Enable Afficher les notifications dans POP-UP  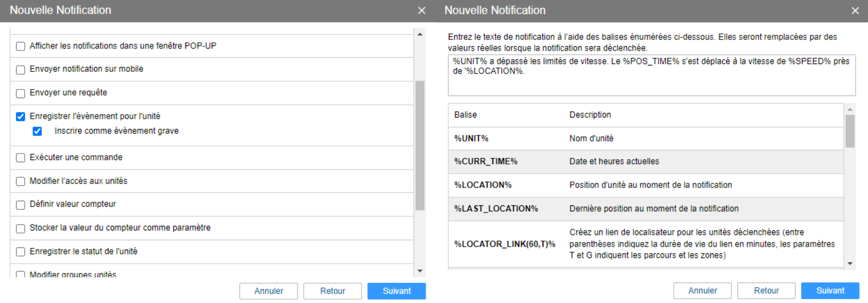point(20,46)
